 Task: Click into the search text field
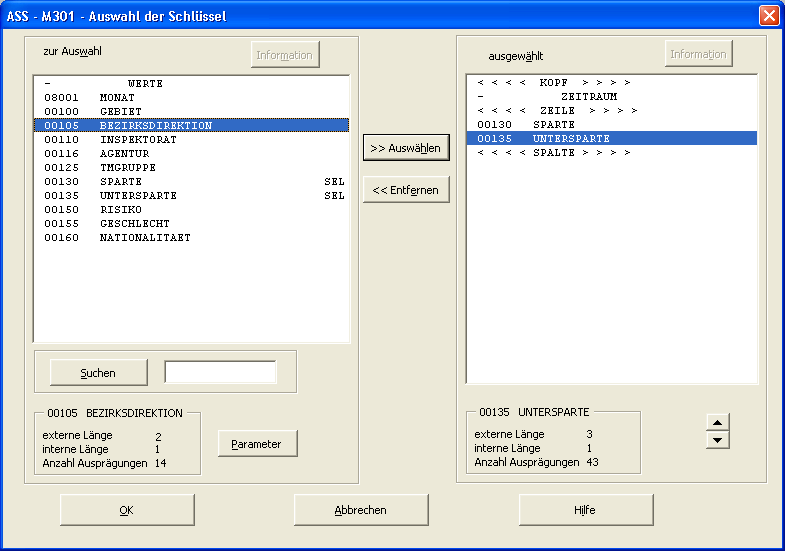click(220, 373)
